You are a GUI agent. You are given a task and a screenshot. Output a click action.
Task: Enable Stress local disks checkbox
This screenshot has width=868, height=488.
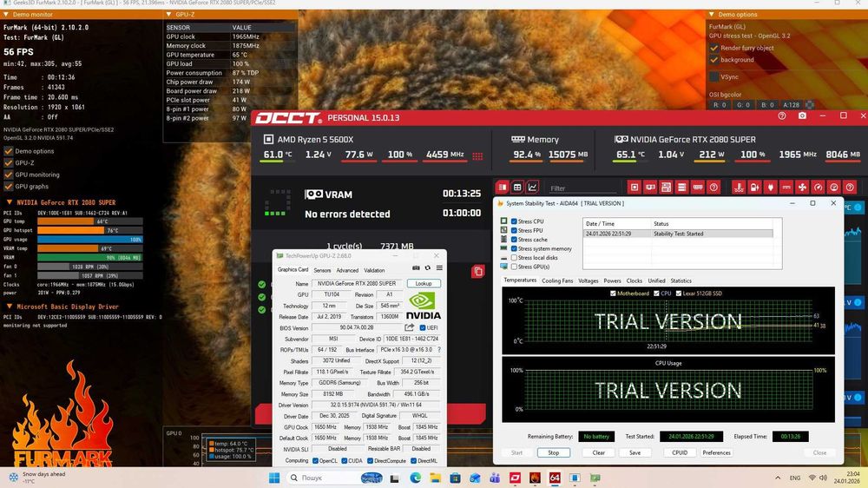(514, 258)
